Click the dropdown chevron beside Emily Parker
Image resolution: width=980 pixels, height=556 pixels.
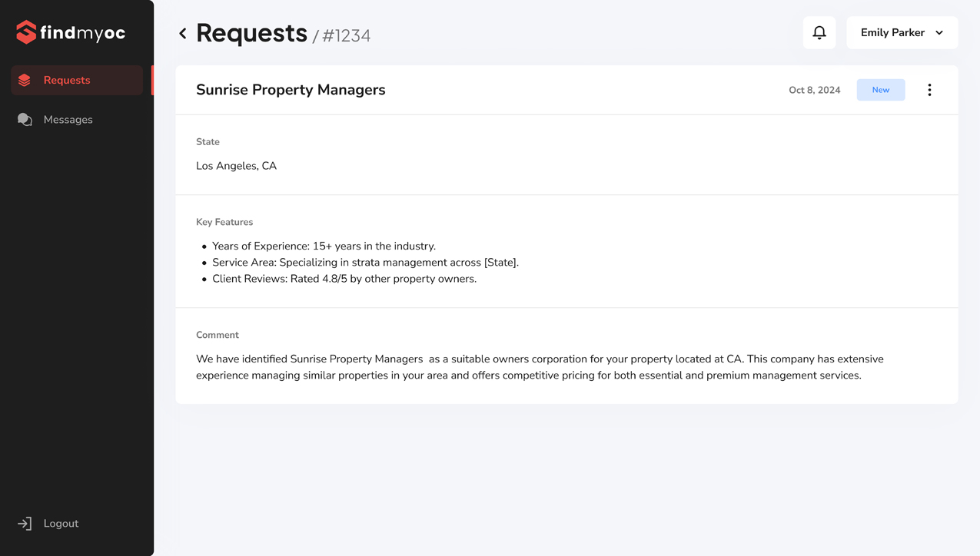pyautogui.click(x=939, y=33)
